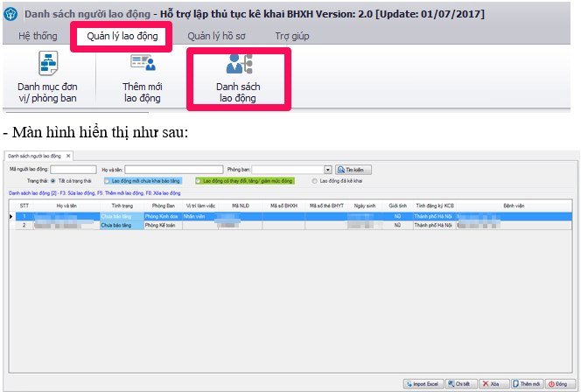The width and height of the screenshot is (581, 392).
Task: Open Chi tiết for selected employee
Action: 459,383
